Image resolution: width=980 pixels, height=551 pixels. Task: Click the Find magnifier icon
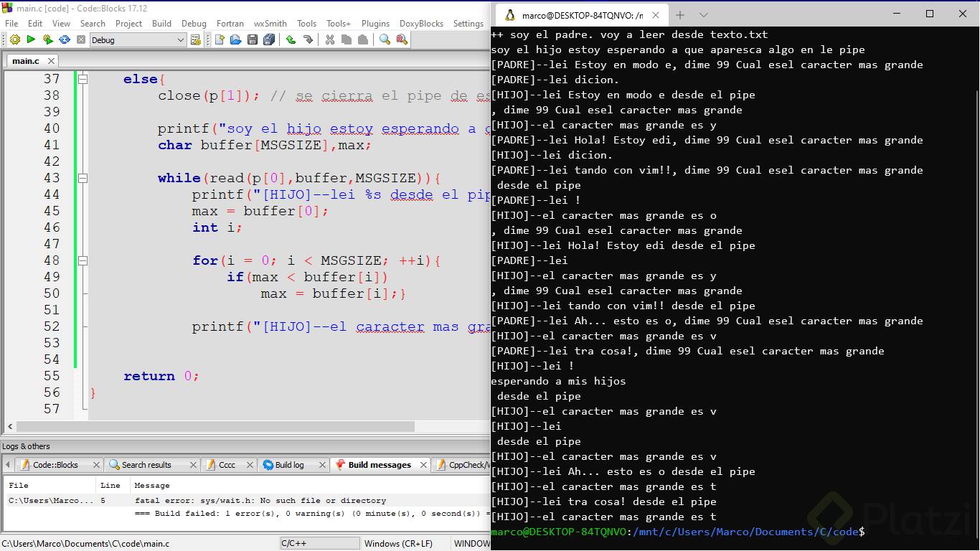[x=385, y=40]
